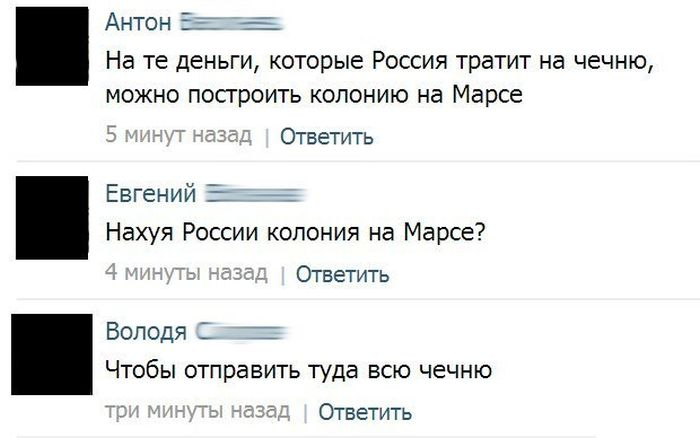Click the author name Володя

click(x=145, y=332)
